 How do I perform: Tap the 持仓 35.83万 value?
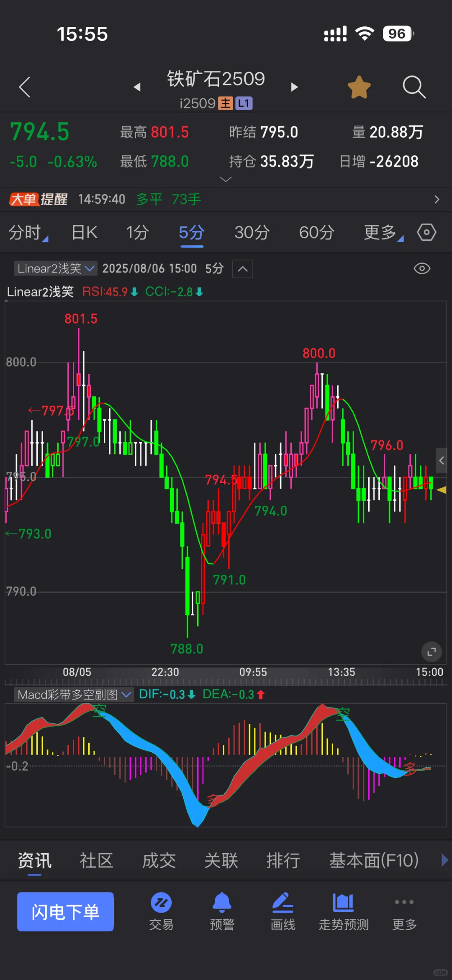[271, 162]
